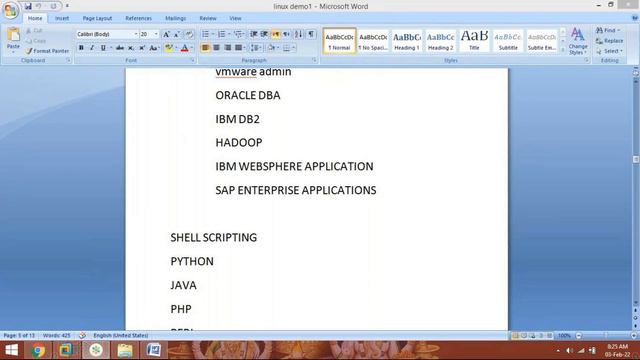
Task: Toggle Strikethrough formatting
Action: (120, 48)
